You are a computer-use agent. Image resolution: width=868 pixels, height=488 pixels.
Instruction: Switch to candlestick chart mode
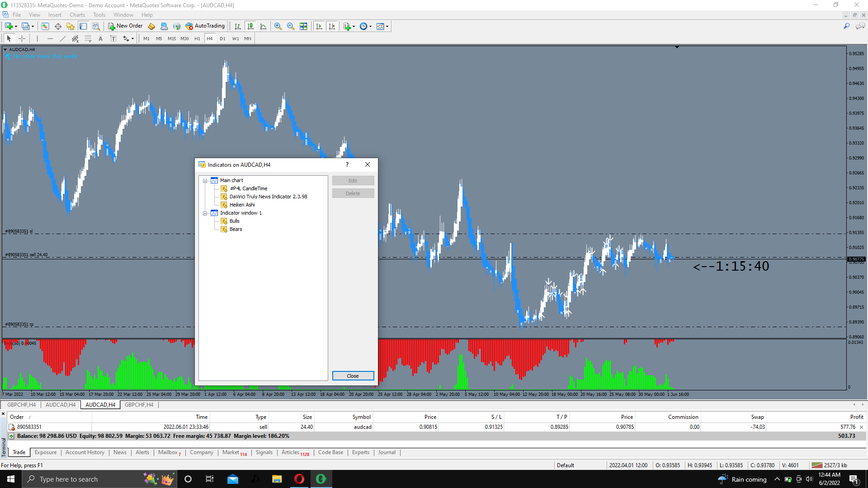point(250,26)
